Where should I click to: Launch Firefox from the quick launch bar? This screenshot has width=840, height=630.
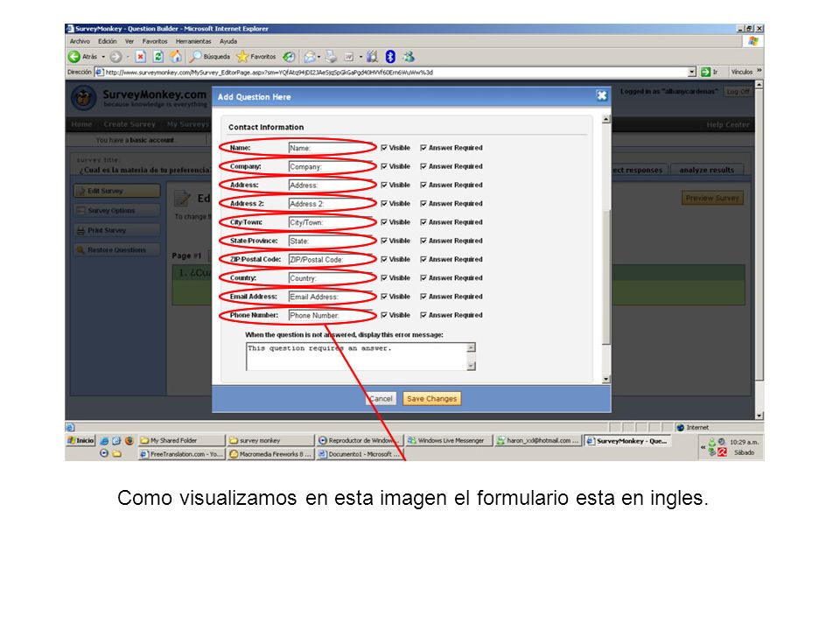(129, 440)
